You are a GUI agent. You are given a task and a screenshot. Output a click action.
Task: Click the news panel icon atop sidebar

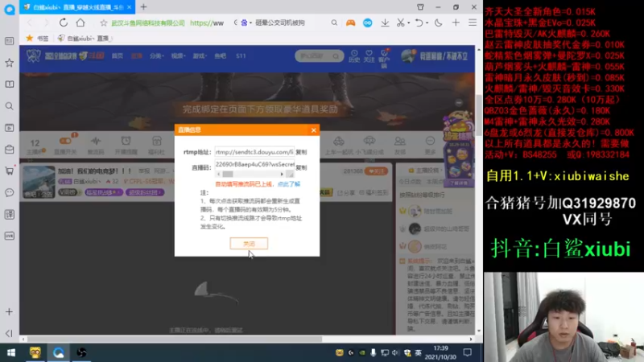tap(9, 41)
